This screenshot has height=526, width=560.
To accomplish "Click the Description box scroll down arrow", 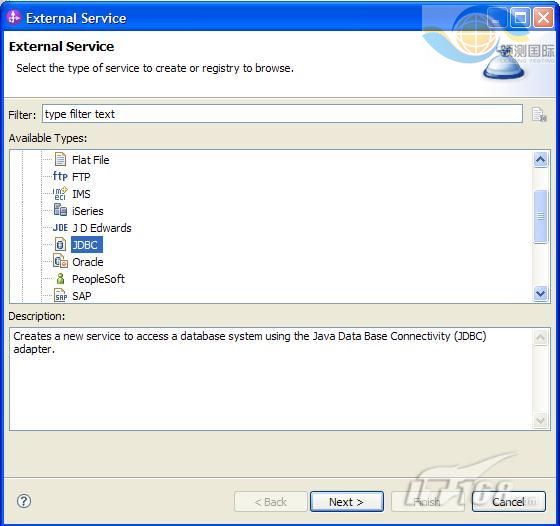I will point(540,420).
